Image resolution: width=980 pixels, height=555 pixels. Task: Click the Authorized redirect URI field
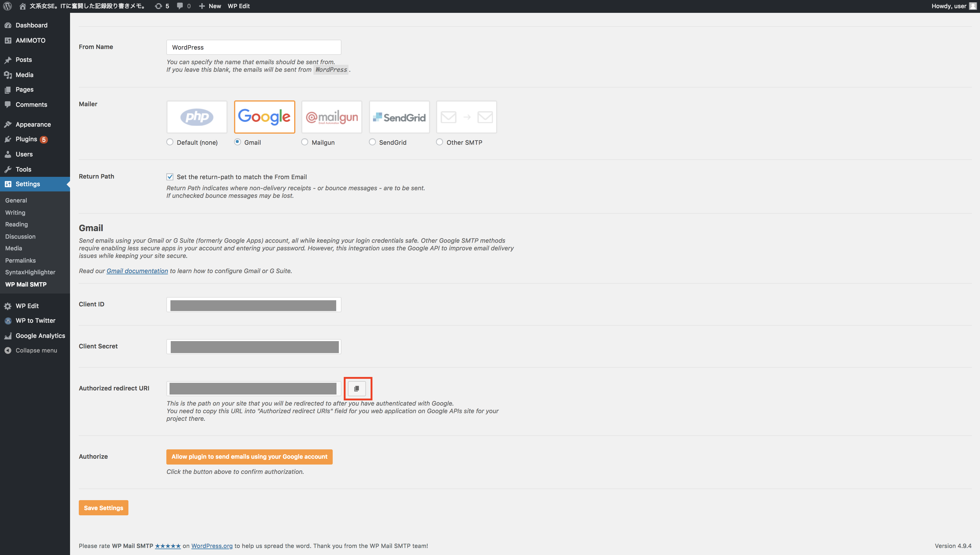254,389
